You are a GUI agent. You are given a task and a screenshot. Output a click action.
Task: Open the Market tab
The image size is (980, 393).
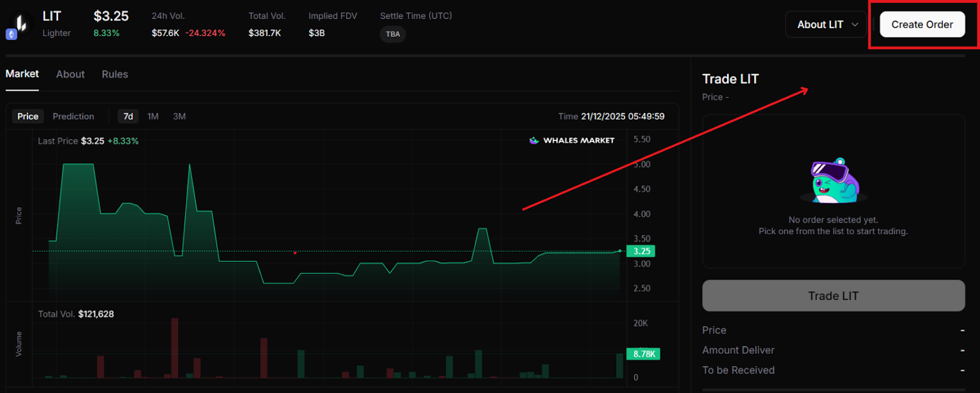[22, 74]
